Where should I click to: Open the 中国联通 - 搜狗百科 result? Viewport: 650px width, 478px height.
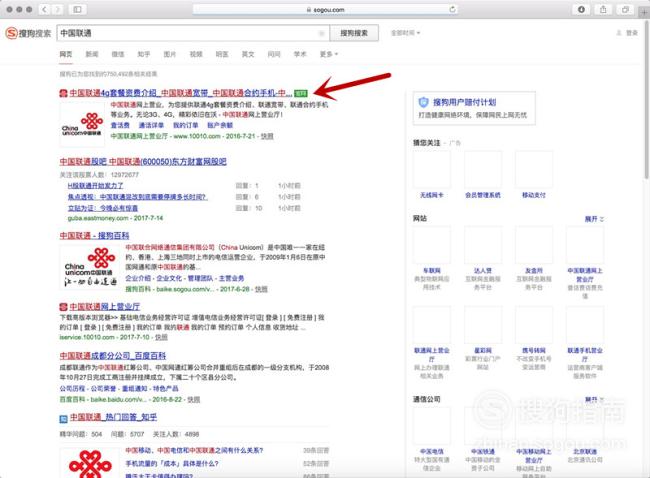tap(94, 235)
